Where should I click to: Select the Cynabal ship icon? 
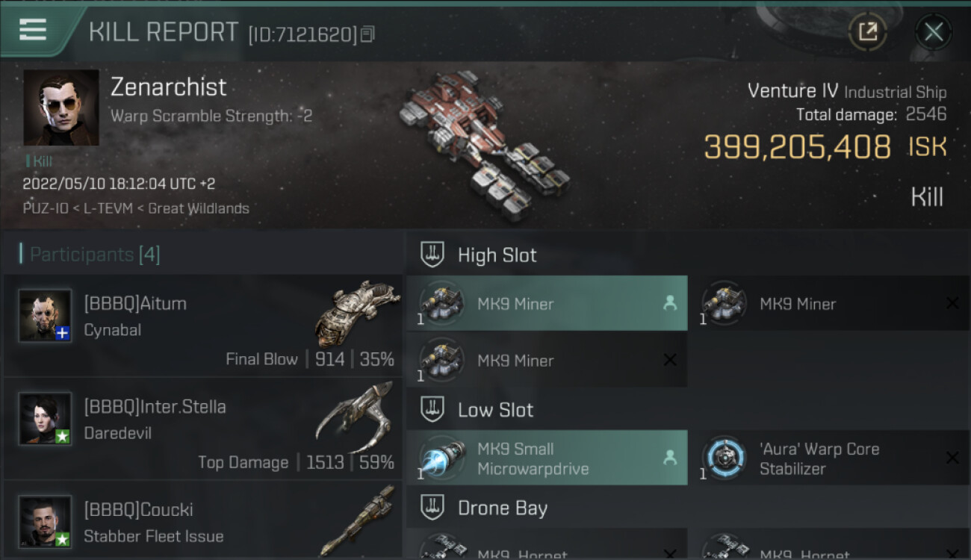click(357, 313)
